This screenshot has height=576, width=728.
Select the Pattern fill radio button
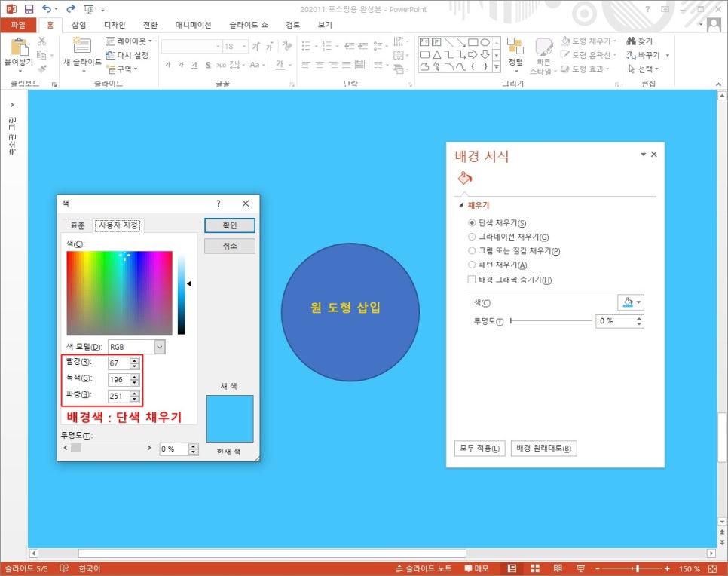472,265
